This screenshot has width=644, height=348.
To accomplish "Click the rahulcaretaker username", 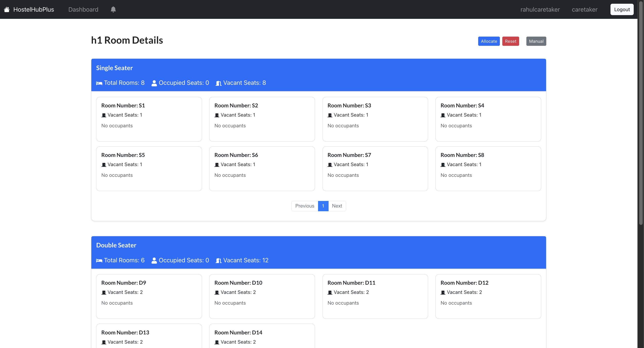I will tap(540, 9).
